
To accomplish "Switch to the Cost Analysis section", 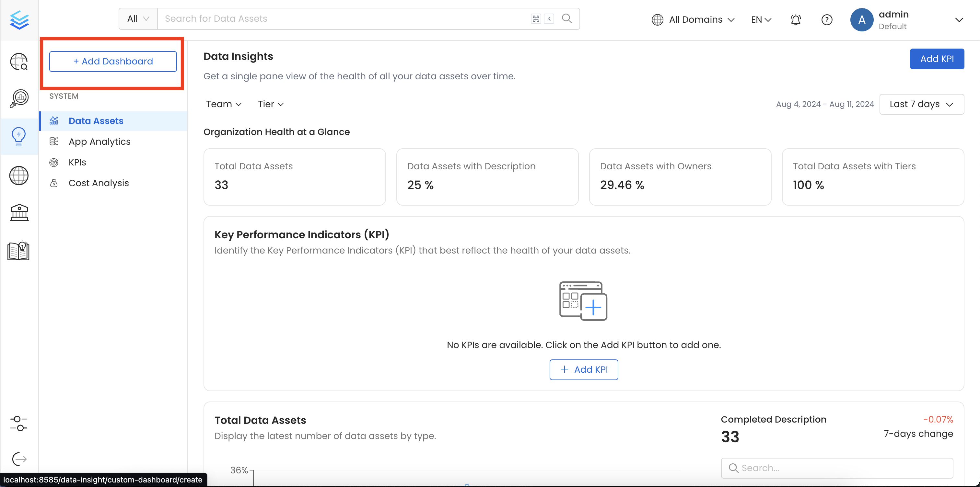I will click(x=99, y=183).
